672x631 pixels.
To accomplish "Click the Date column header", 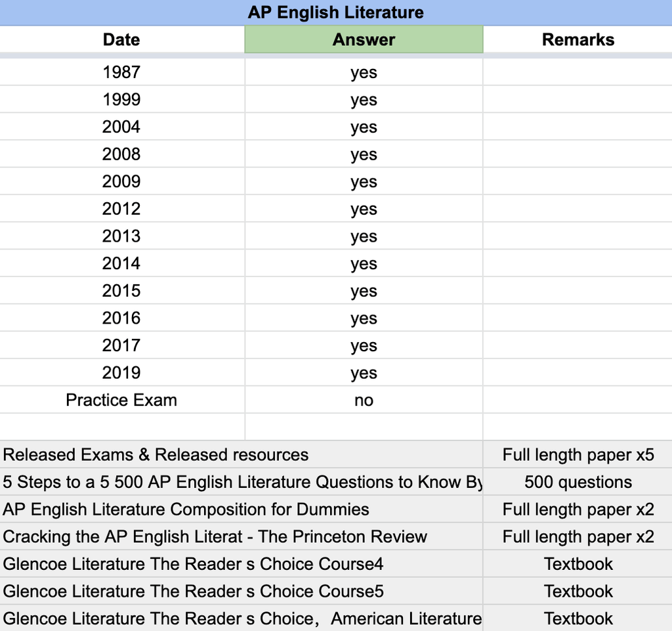I will tap(121, 39).
